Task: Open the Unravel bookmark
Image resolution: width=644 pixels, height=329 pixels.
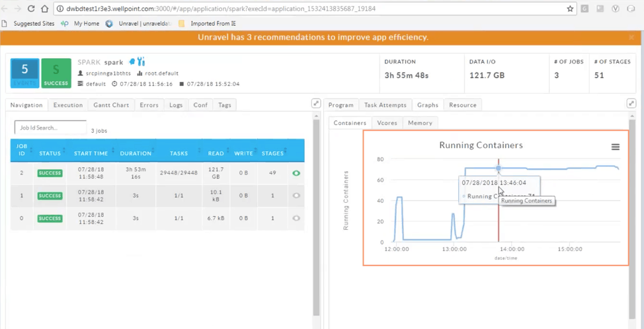Action: tap(140, 23)
